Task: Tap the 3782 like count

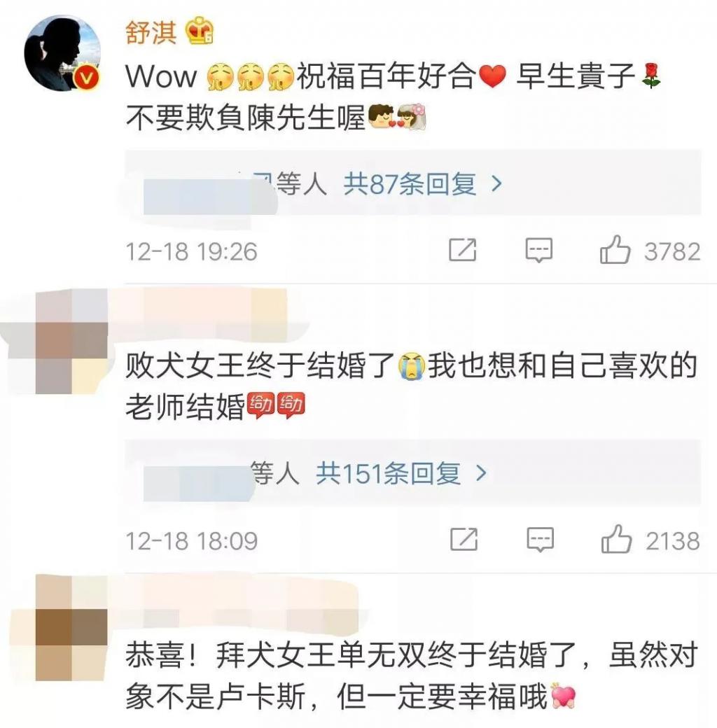Action: click(x=672, y=251)
